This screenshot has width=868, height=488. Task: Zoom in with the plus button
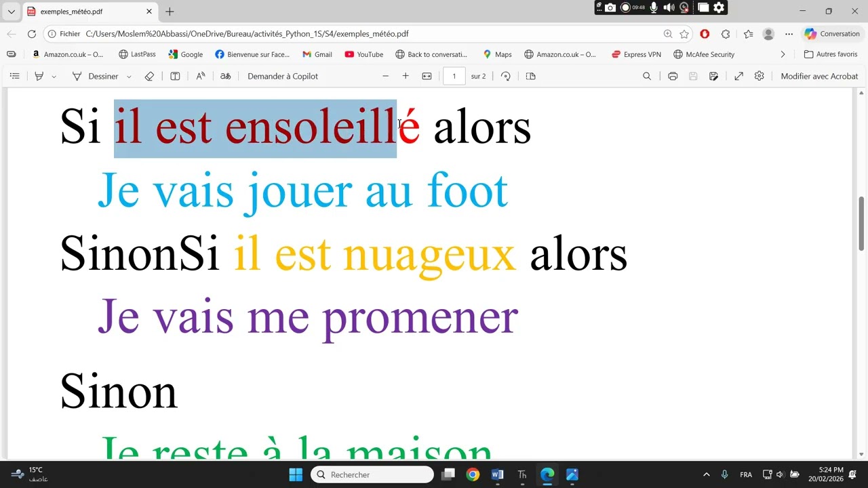coord(406,76)
